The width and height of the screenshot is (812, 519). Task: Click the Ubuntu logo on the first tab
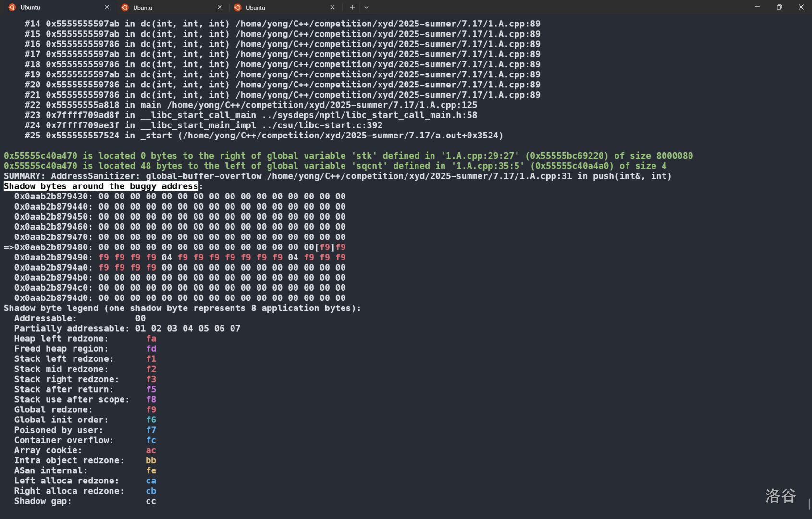point(12,7)
